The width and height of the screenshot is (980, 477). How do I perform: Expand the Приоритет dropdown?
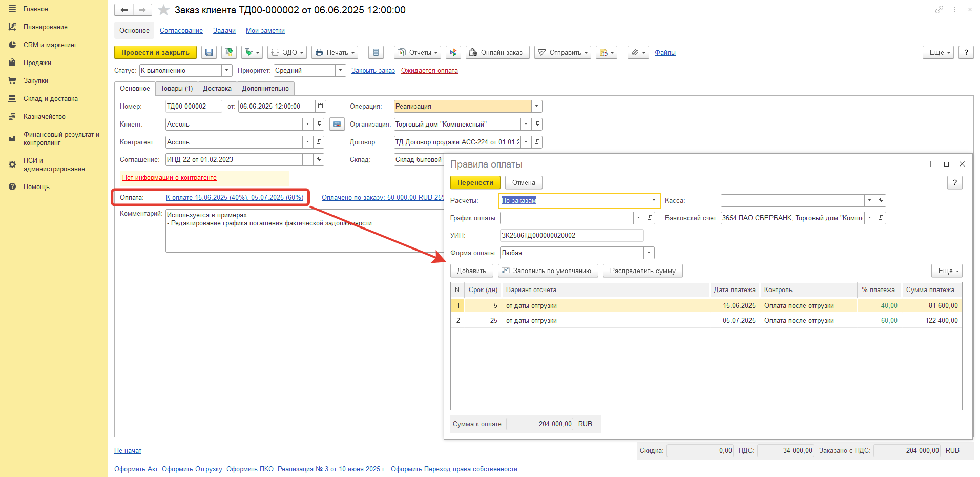click(x=341, y=70)
